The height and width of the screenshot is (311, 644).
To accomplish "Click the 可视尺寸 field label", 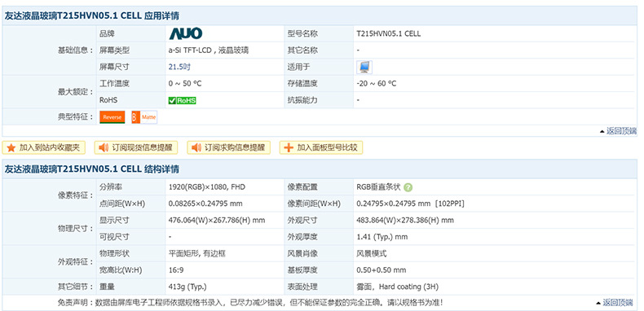I will 114,237.
